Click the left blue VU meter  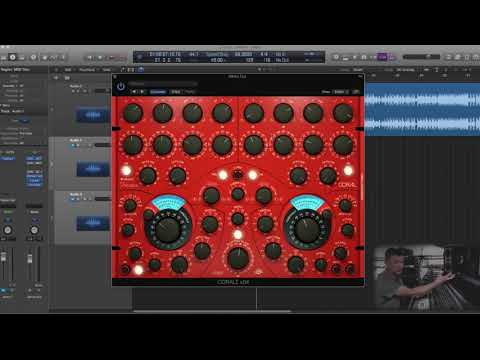point(168,203)
